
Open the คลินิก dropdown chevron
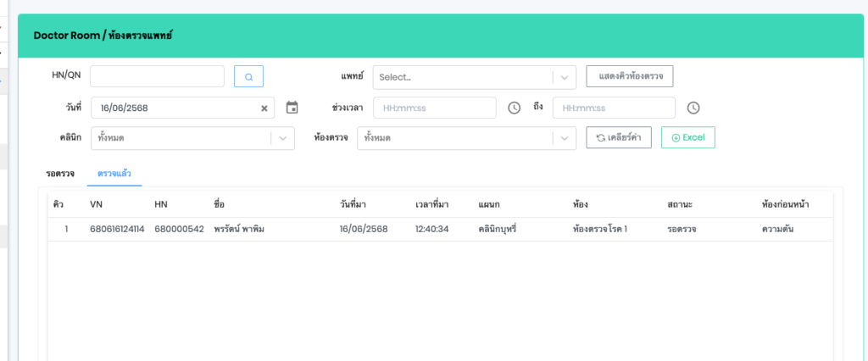283,138
